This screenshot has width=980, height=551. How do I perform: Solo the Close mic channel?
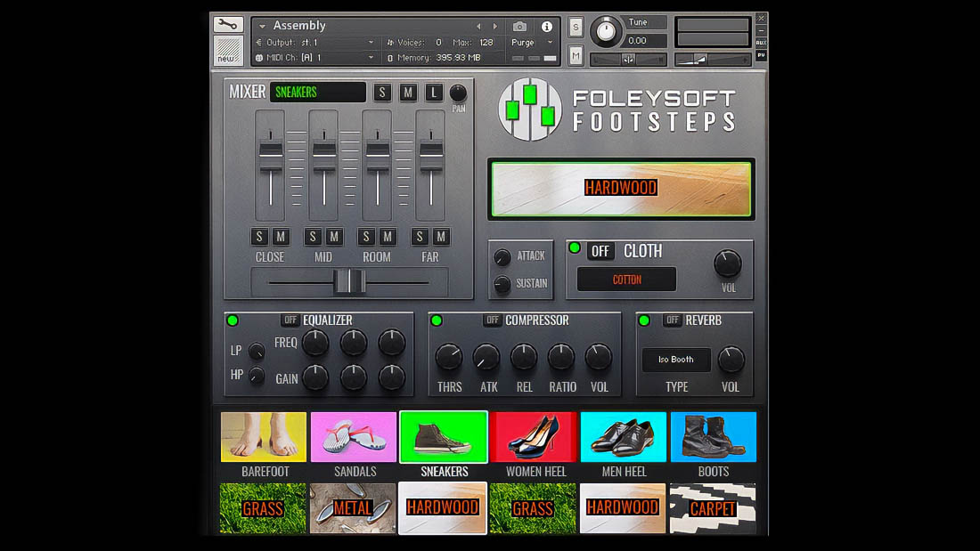(259, 237)
